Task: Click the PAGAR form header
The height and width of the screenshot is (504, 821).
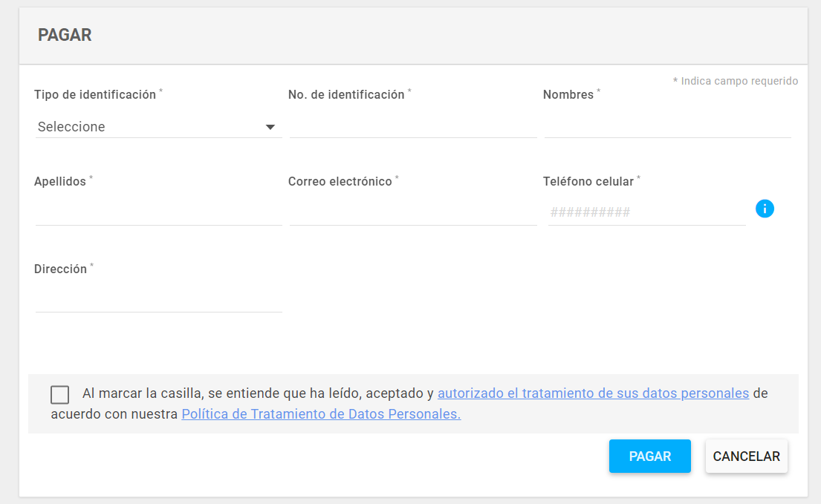Action: pos(65,35)
